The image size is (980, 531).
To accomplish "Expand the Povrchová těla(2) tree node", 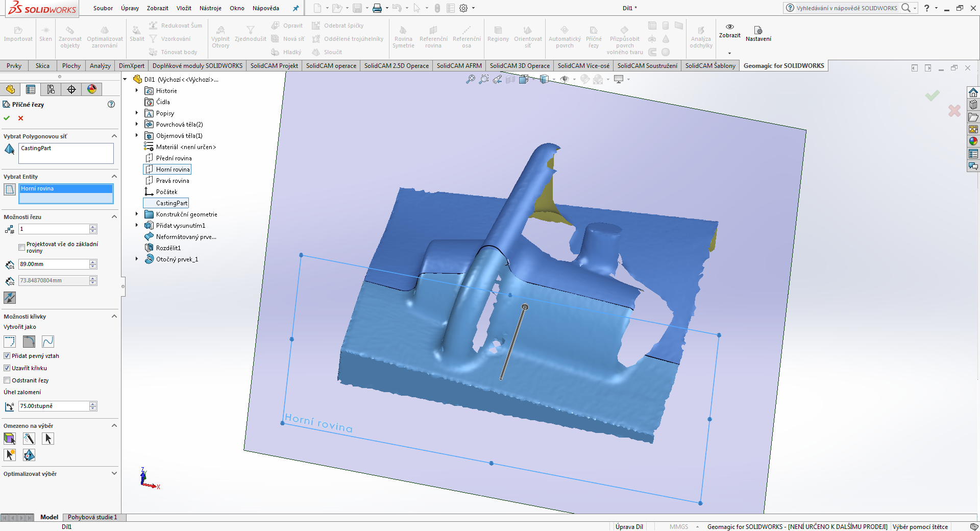I will (x=137, y=125).
